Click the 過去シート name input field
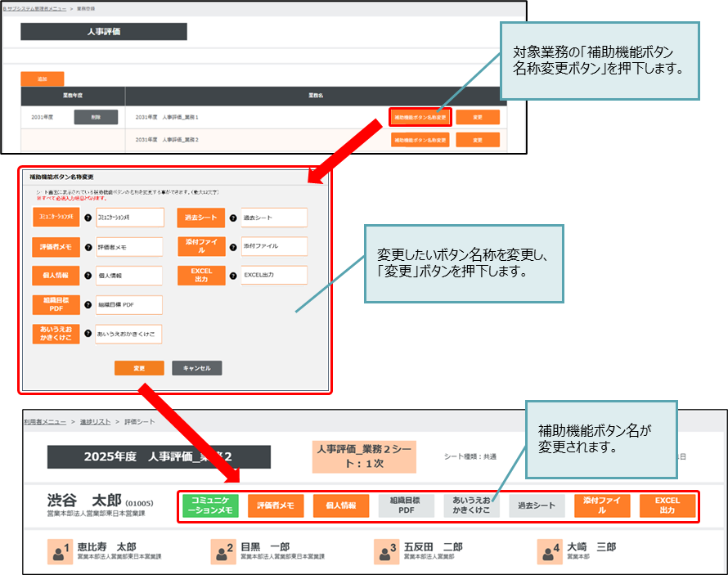The width and height of the screenshot is (728, 575). point(273,218)
